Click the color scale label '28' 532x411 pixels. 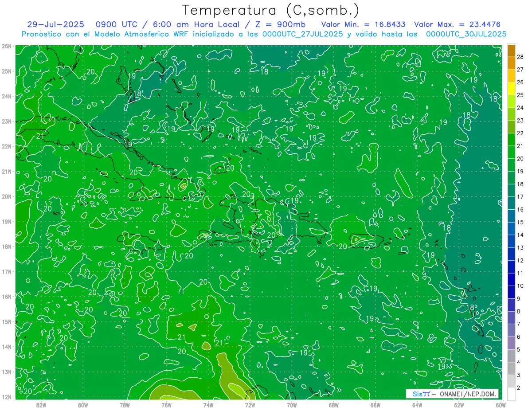point(520,57)
